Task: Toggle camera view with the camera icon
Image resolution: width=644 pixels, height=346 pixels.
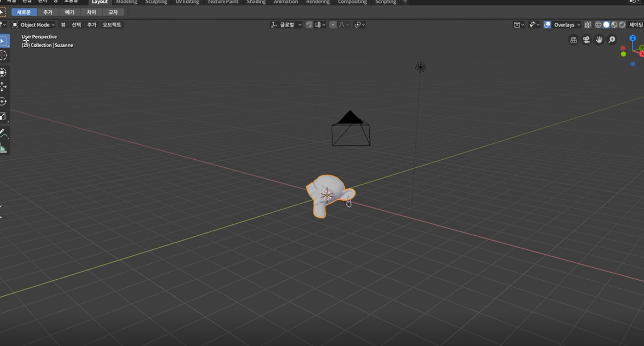Action: (x=586, y=40)
